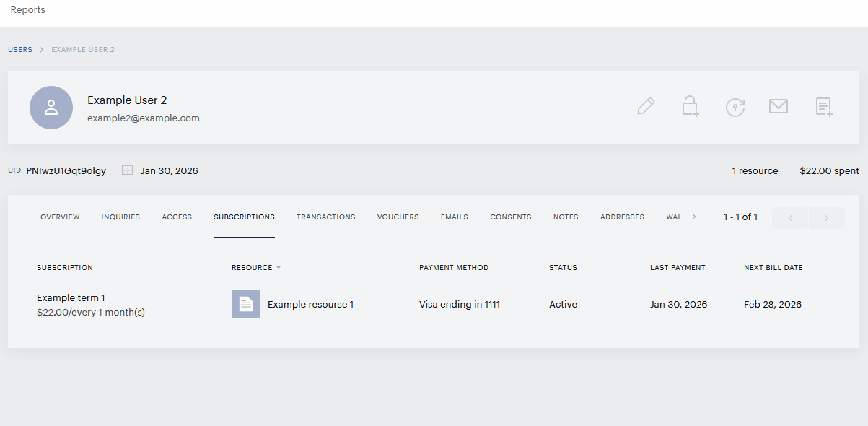Click the add note document icon

(x=824, y=107)
